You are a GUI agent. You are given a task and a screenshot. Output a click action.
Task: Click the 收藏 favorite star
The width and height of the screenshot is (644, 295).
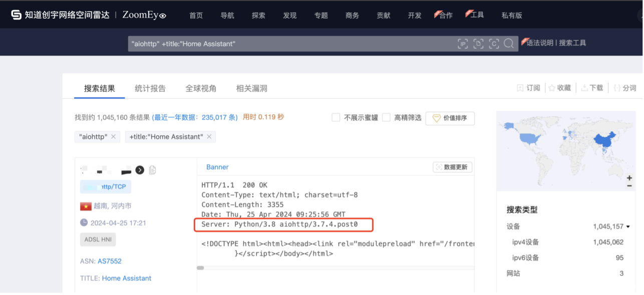552,88
